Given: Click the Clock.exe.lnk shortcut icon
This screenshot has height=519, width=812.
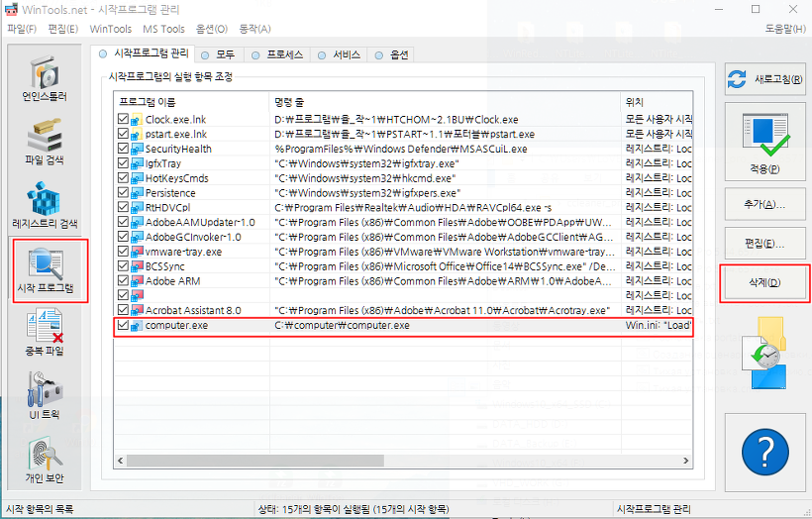Looking at the screenshot, I should pos(137,120).
